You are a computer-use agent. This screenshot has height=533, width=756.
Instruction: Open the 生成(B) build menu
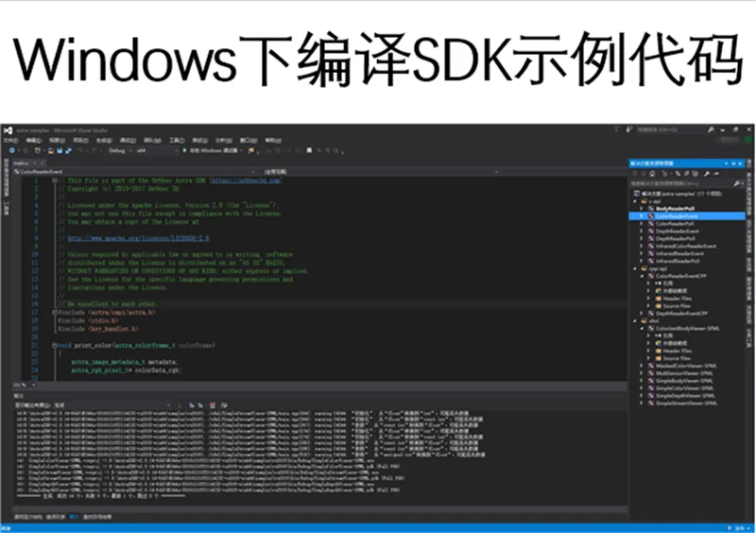coord(104,141)
